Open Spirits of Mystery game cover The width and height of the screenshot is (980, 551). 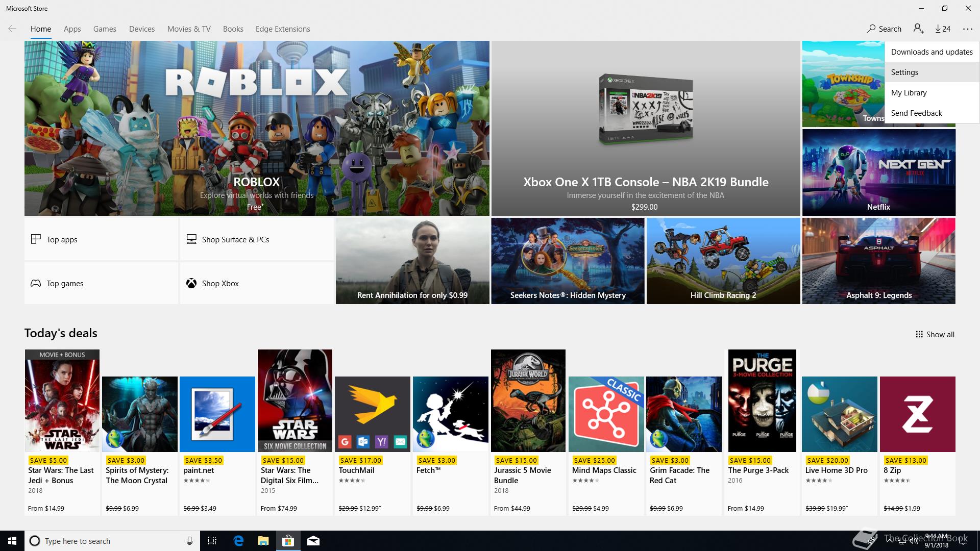pos(140,414)
